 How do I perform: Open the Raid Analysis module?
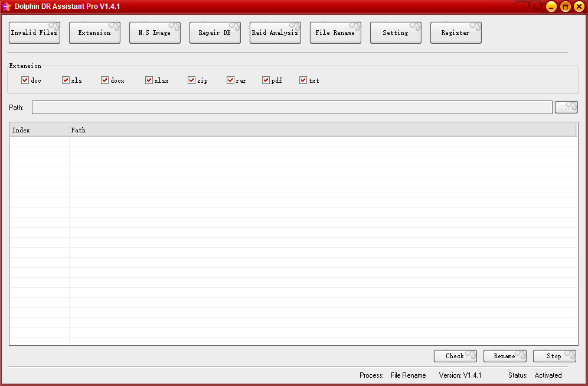(x=275, y=33)
